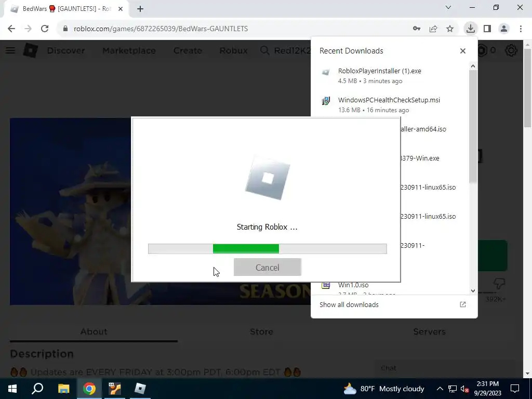
Task: Open the Chrome profile avatar
Action: point(504,29)
